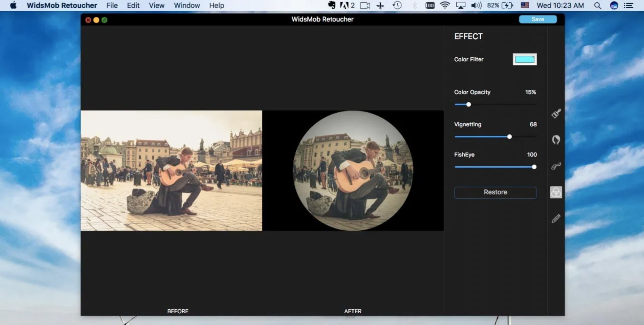Click the Before photo preview
644x325 pixels.
pyautogui.click(x=171, y=171)
